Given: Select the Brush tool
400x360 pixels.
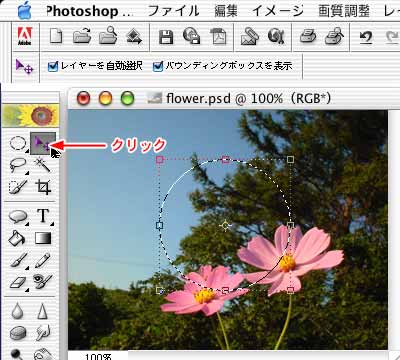Looking at the screenshot, I should coord(18,261).
